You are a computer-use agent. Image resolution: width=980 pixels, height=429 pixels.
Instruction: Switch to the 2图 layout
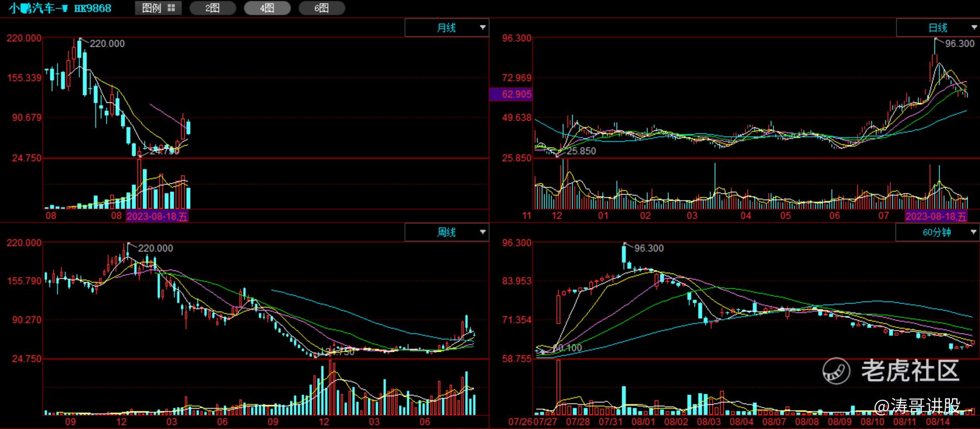[212, 8]
